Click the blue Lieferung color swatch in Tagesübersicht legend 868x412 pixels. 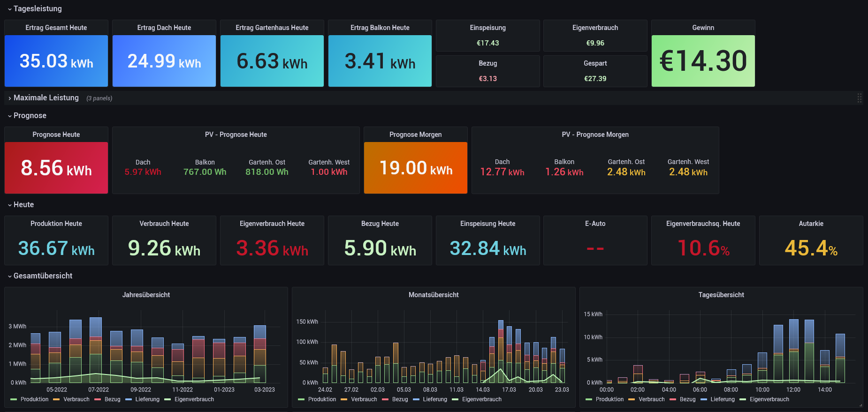(x=704, y=399)
